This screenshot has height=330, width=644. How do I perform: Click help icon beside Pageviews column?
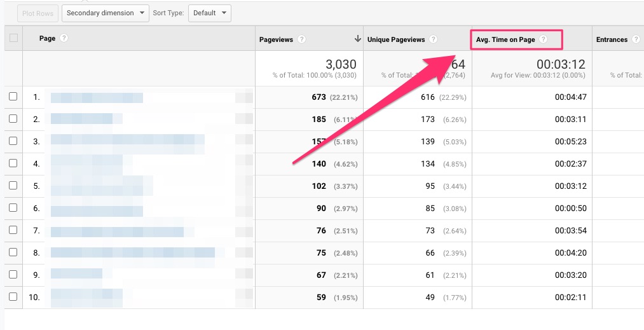click(301, 39)
